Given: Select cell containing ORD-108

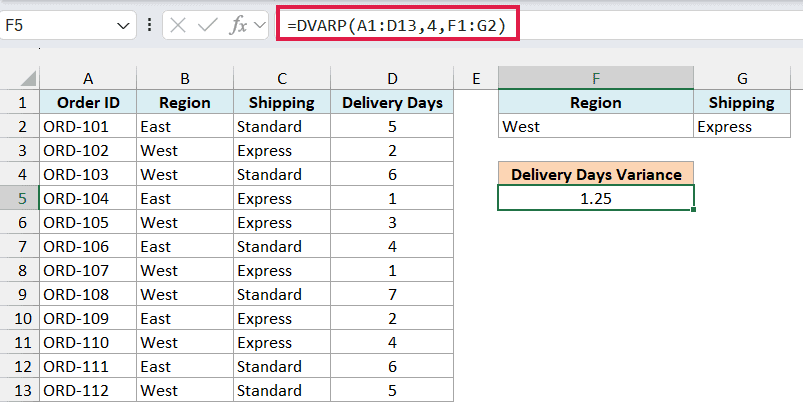Looking at the screenshot, I should tap(88, 294).
